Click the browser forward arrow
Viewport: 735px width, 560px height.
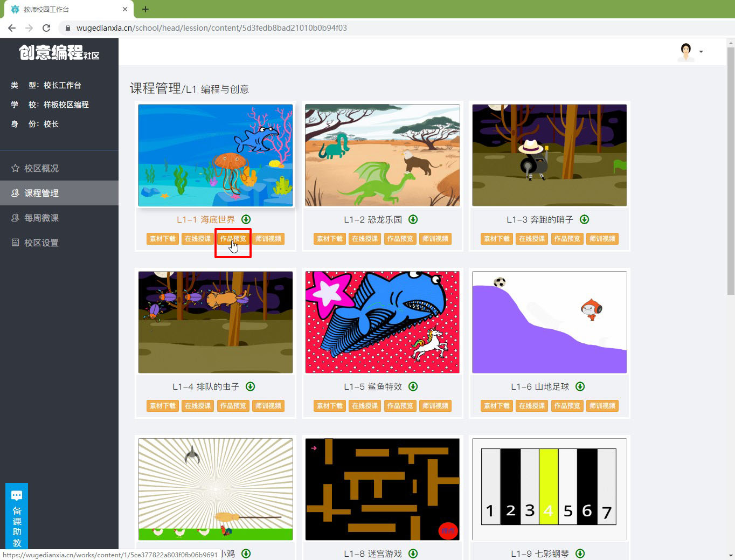click(x=29, y=28)
